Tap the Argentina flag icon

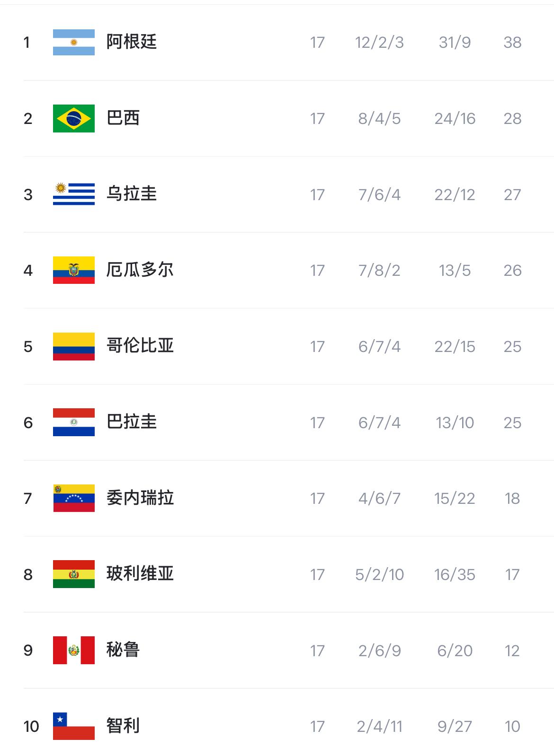point(74,42)
